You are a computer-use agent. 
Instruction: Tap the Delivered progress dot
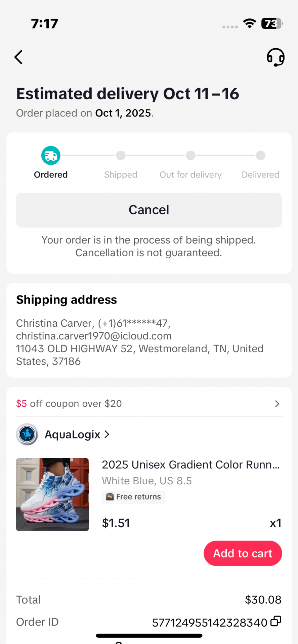pos(260,156)
